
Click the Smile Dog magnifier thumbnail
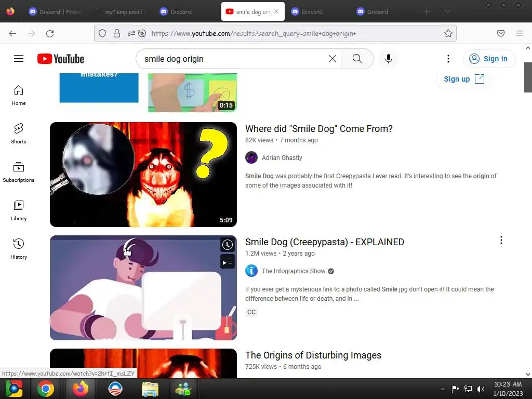(x=143, y=175)
